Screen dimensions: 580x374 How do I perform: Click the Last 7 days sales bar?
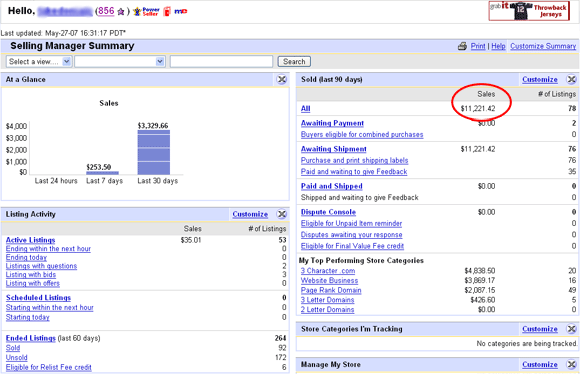[102, 173]
